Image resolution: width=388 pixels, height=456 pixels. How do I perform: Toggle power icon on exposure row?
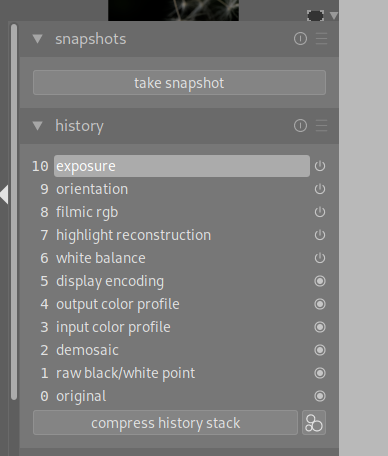320,166
